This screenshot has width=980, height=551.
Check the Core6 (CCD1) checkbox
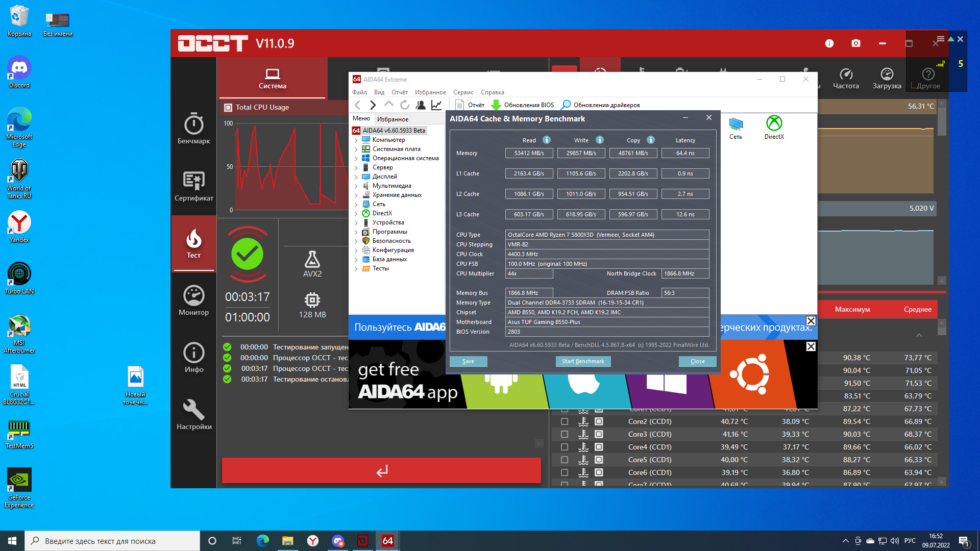coord(565,472)
